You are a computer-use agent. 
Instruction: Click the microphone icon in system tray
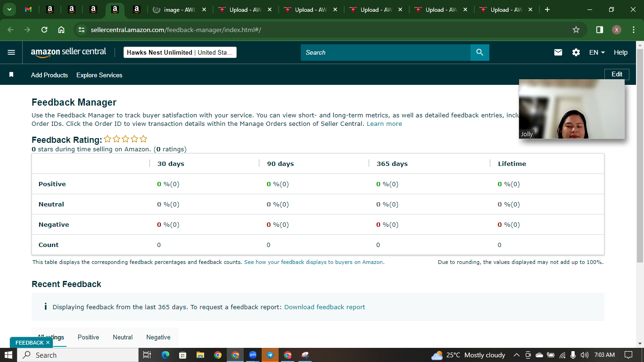[573, 355]
